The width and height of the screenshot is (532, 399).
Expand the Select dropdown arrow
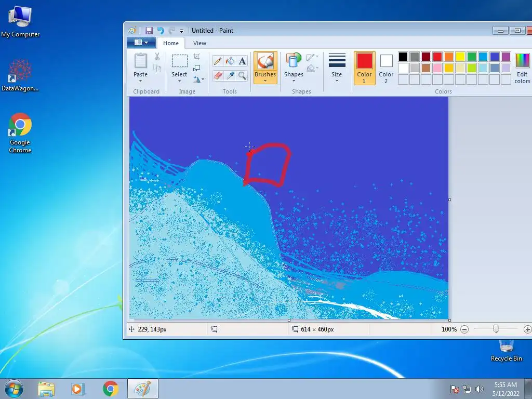tap(179, 81)
